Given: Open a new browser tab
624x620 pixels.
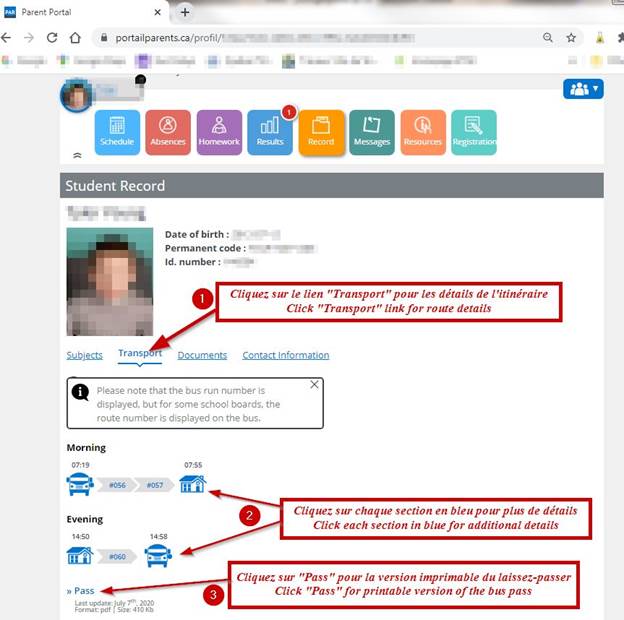Looking at the screenshot, I should (x=185, y=12).
